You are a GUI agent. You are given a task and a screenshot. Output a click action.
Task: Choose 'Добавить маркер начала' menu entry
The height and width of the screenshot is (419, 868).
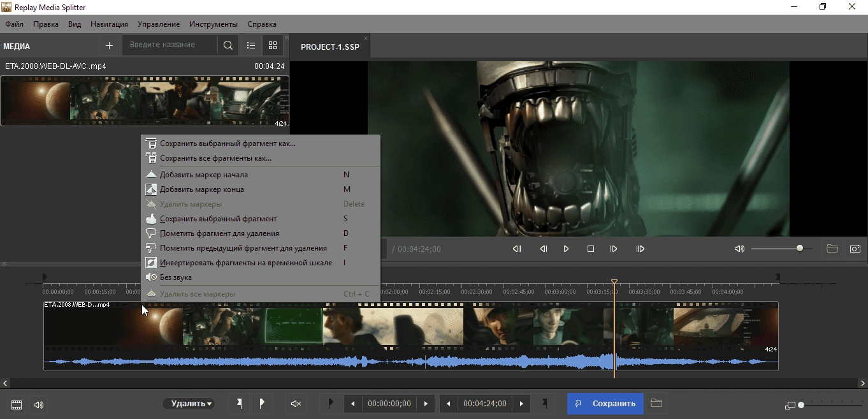(x=260, y=175)
